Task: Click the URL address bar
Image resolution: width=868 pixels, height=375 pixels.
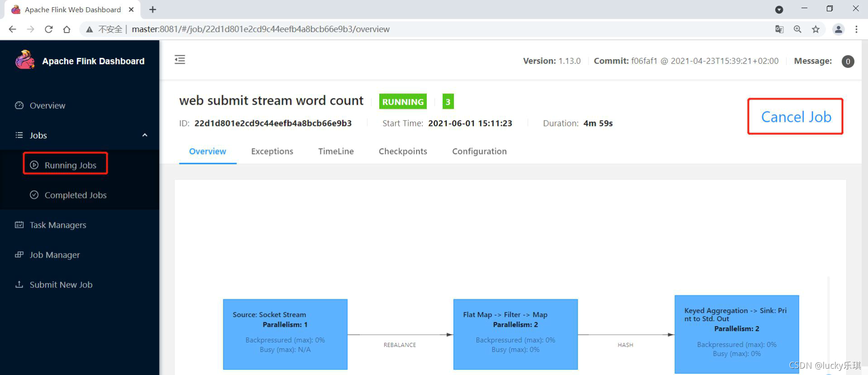Action: tap(425, 29)
